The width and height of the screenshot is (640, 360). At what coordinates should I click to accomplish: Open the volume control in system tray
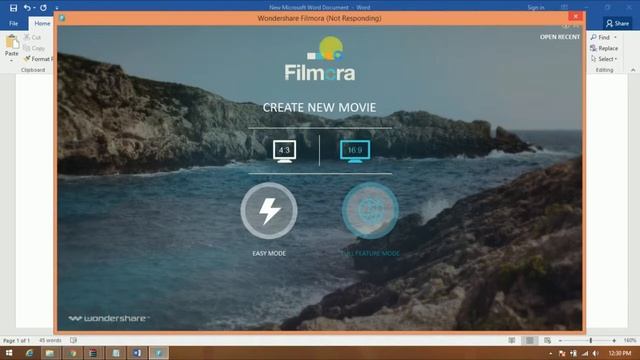tap(596, 353)
